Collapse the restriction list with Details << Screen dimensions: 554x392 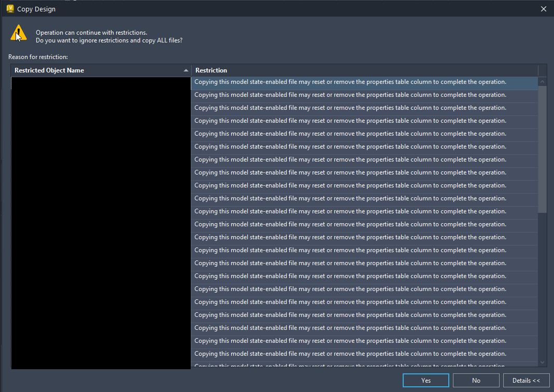click(x=527, y=380)
